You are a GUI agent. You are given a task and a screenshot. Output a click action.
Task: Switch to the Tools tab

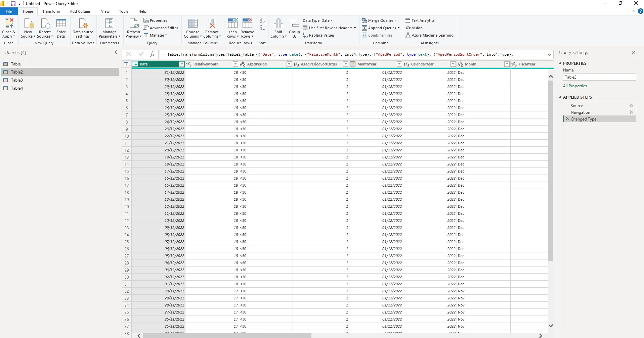(124, 11)
